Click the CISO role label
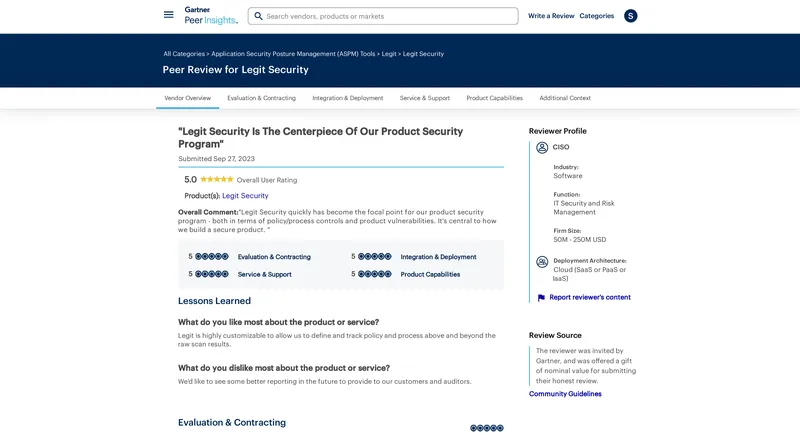Screen dimensions: 800x440 tap(561, 147)
